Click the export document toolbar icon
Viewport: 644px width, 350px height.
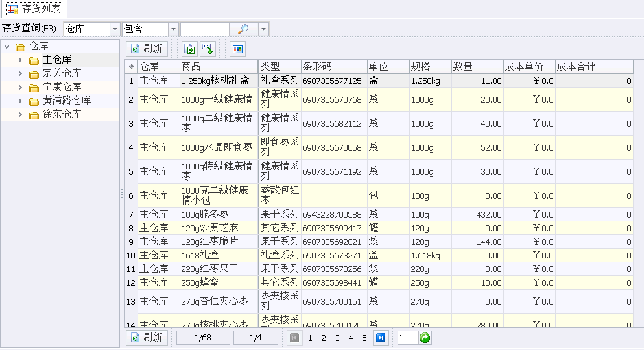coord(190,49)
